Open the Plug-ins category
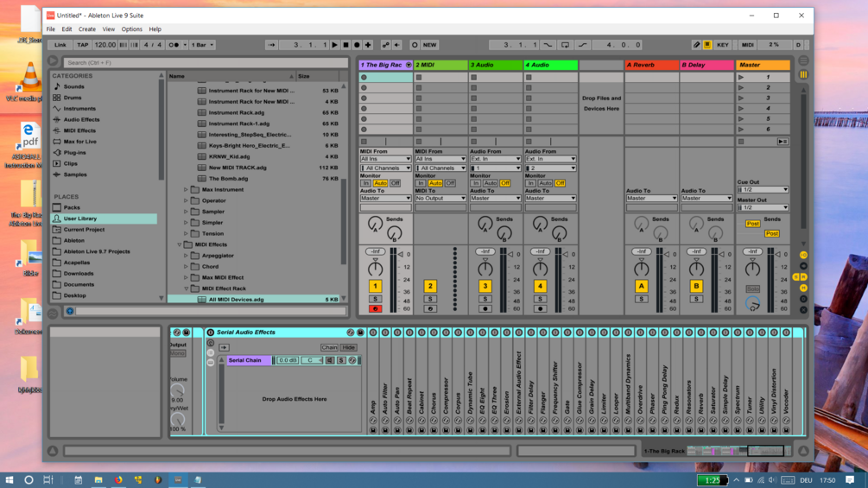 coord(75,153)
